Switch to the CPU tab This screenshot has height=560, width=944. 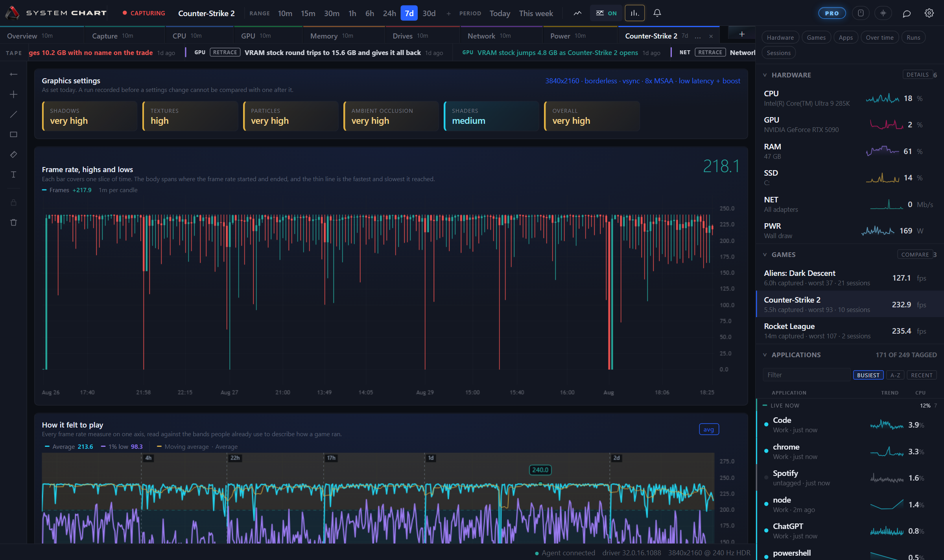[x=199, y=36]
